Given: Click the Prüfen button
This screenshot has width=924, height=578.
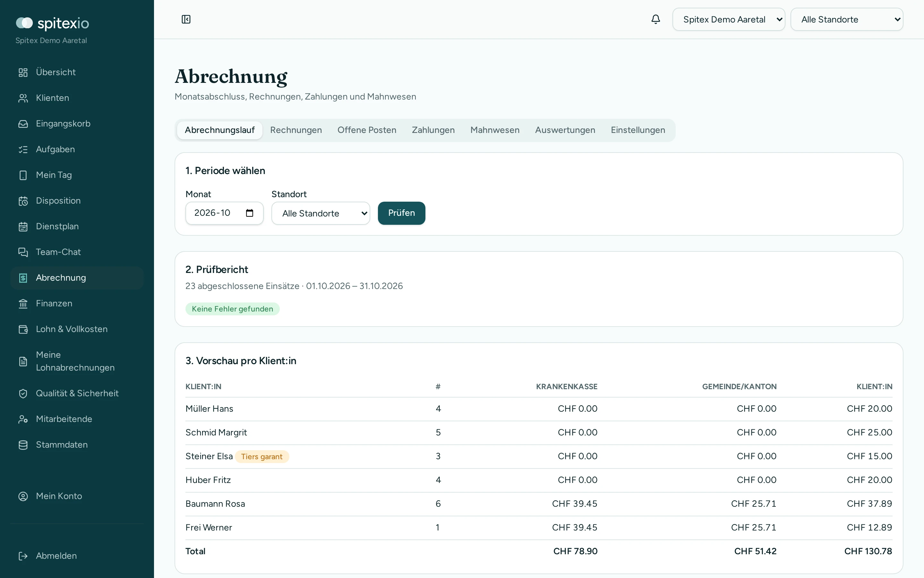Looking at the screenshot, I should point(401,213).
